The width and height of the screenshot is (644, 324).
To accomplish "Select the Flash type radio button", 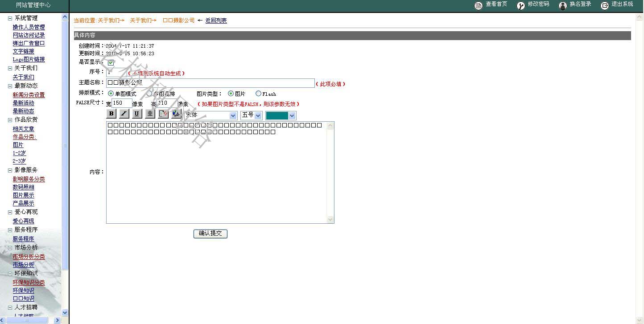I will 258,94.
